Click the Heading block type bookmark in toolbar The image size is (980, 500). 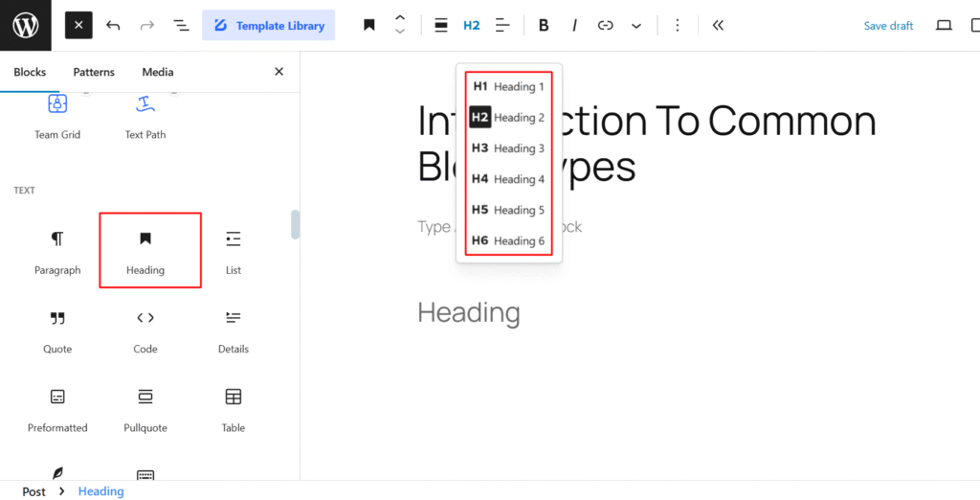(x=369, y=26)
